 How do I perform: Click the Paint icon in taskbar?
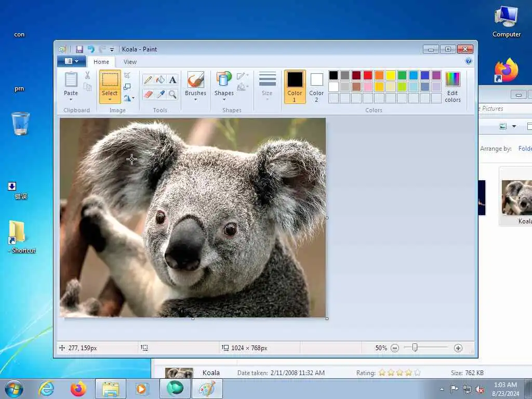point(207,389)
